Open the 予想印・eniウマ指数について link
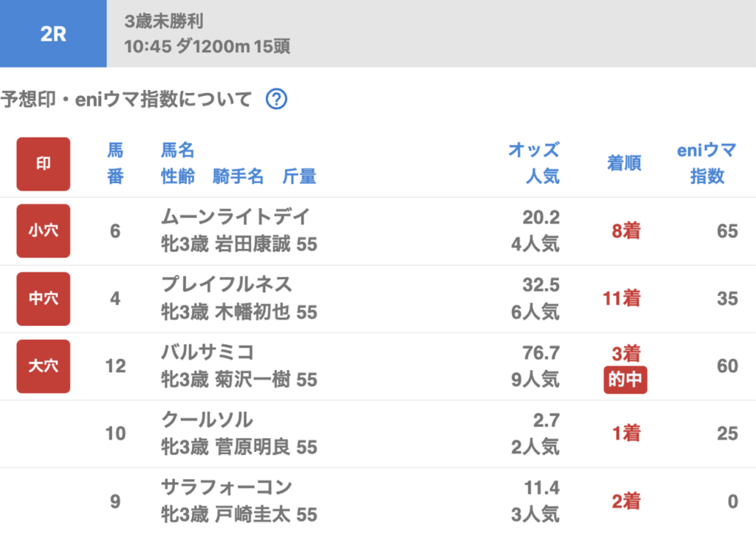The height and width of the screenshot is (534, 756). [126, 99]
